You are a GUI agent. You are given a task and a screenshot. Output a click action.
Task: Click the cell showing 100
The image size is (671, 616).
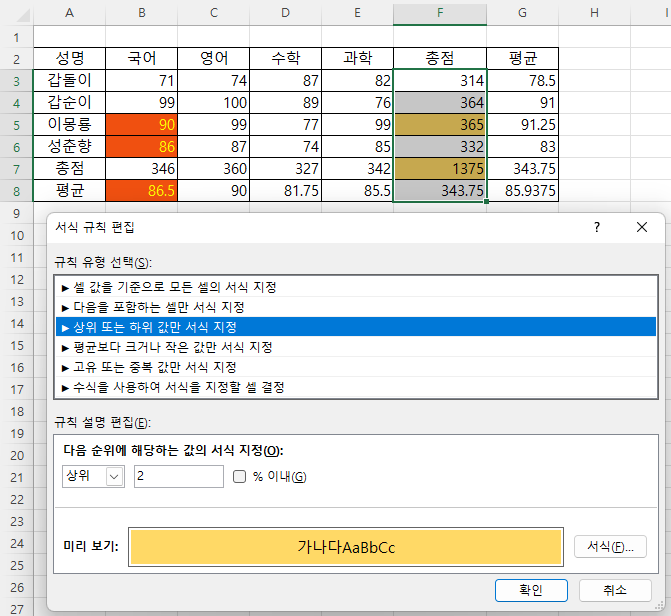(214, 102)
